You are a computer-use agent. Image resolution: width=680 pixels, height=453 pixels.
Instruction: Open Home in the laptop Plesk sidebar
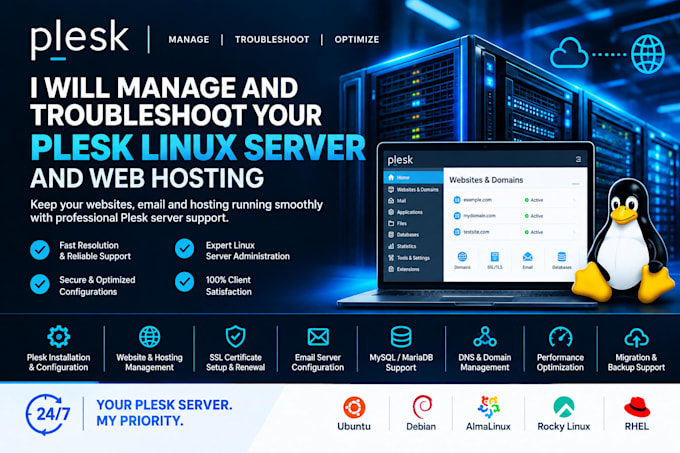click(x=413, y=177)
